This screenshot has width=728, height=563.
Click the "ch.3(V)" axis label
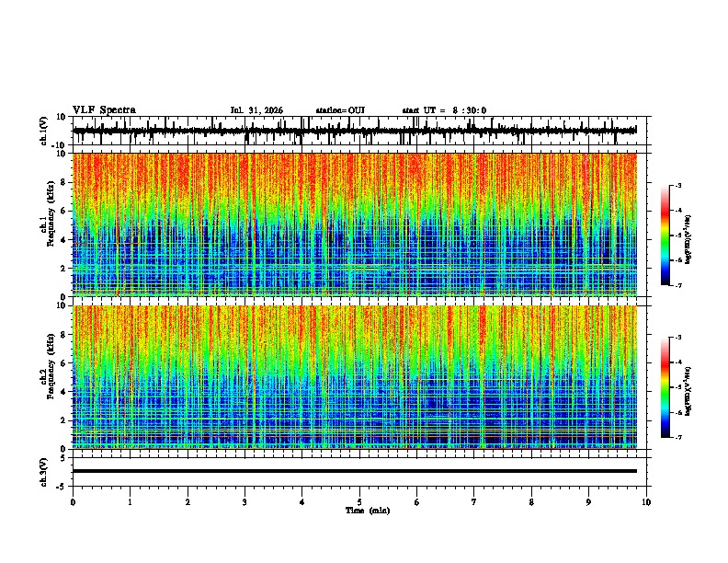coord(44,472)
